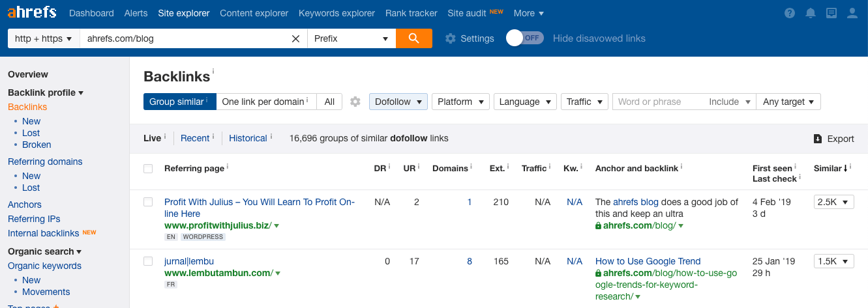Open Content explorer in top navigation
Screen dimensions: 868x308
point(254,13)
